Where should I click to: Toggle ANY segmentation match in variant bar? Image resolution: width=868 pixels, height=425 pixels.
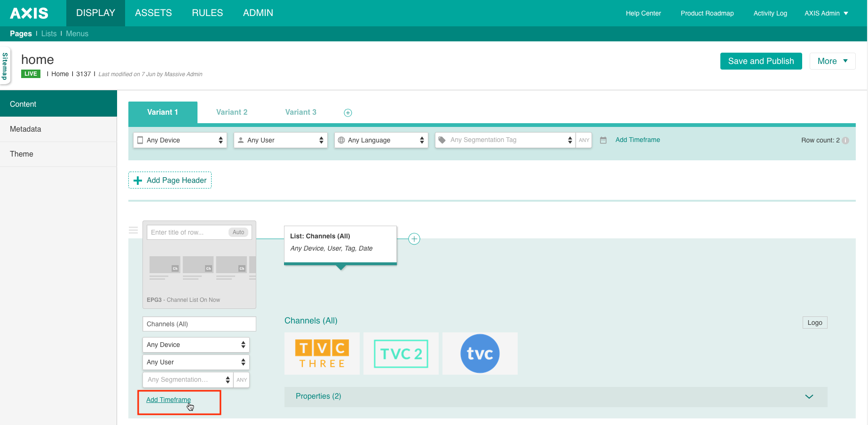[584, 140]
